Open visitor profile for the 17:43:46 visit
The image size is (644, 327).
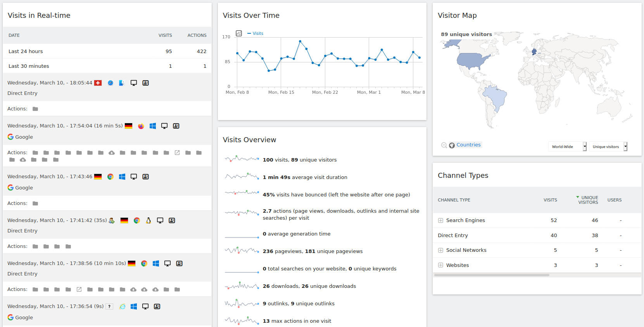point(146,177)
